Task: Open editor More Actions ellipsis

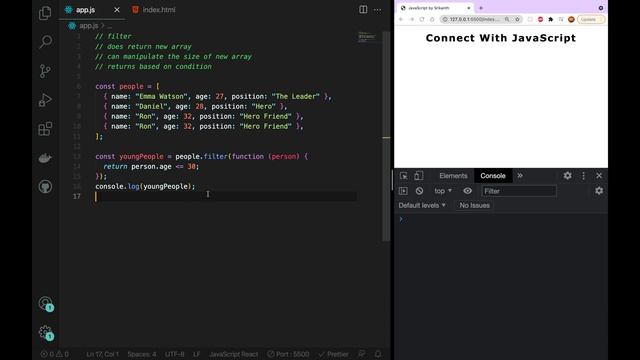Action: coord(378,10)
